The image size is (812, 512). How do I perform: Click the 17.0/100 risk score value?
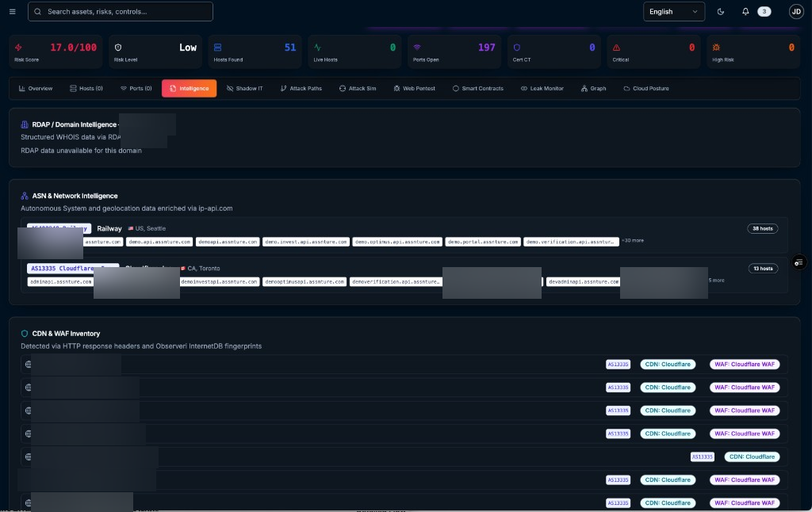[x=73, y=47]
